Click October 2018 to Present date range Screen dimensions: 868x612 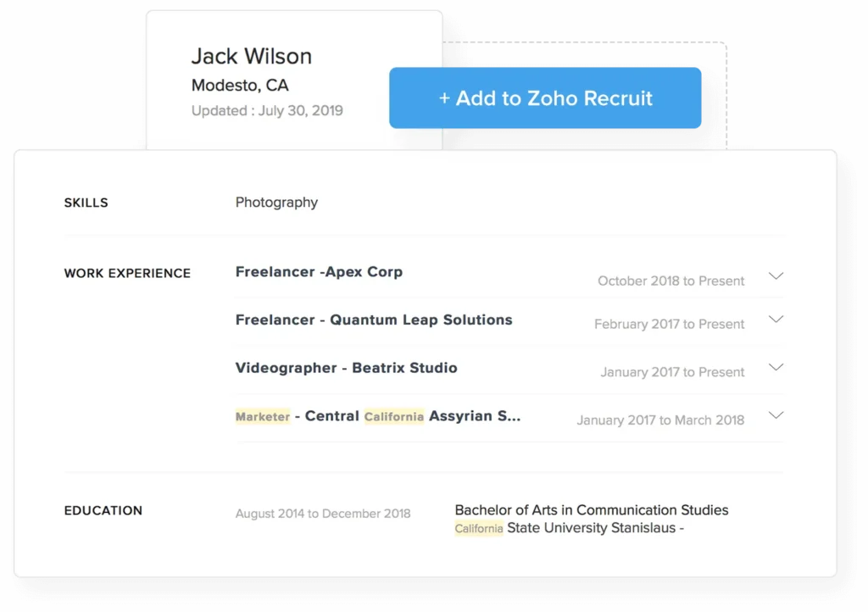671,281
